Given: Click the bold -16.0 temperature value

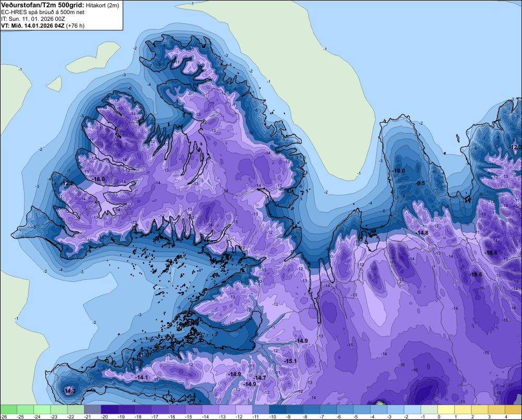Looking at the screenshot, I should tap(99, 179).
